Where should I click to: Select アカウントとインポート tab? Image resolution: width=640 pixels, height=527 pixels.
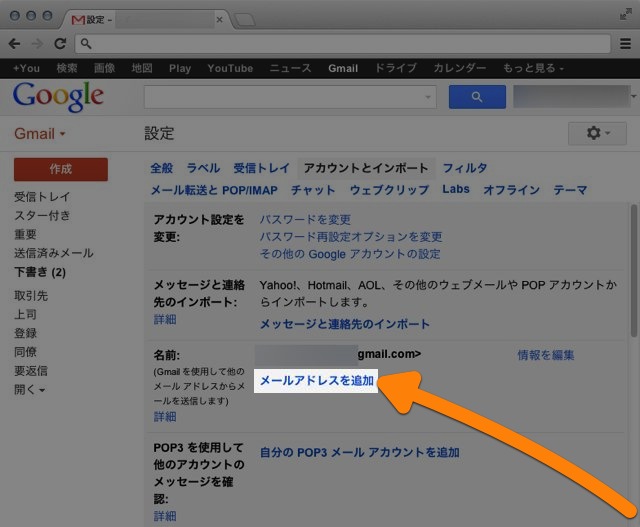(366, 168)
